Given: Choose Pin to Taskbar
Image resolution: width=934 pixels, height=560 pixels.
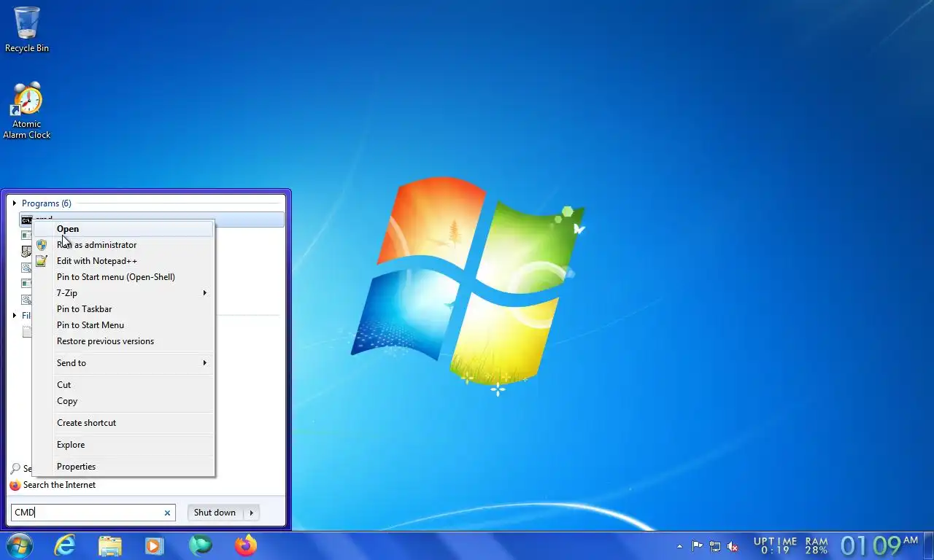Looking at the screenshot, I should (124, 309).
